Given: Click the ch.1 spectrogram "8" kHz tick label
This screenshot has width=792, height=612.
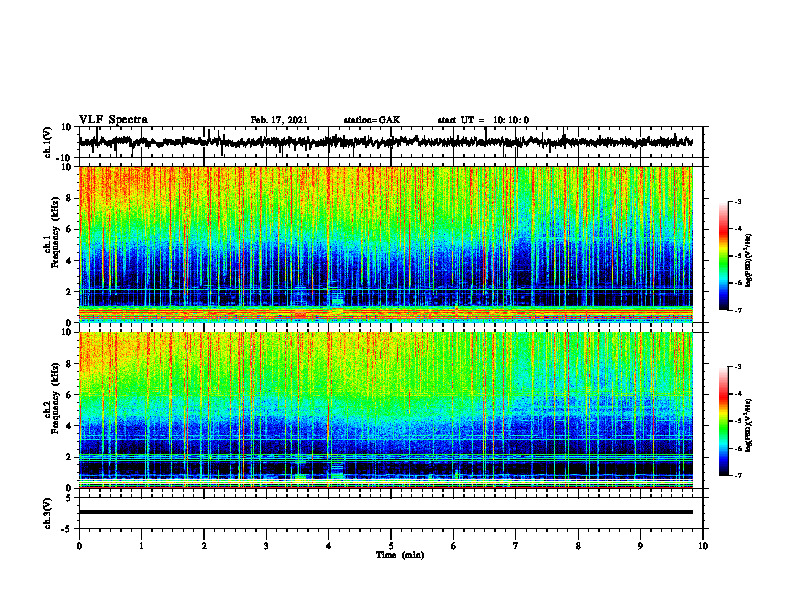Looking at the screenshot, I should pyautogui.click(x=70, y=198).
